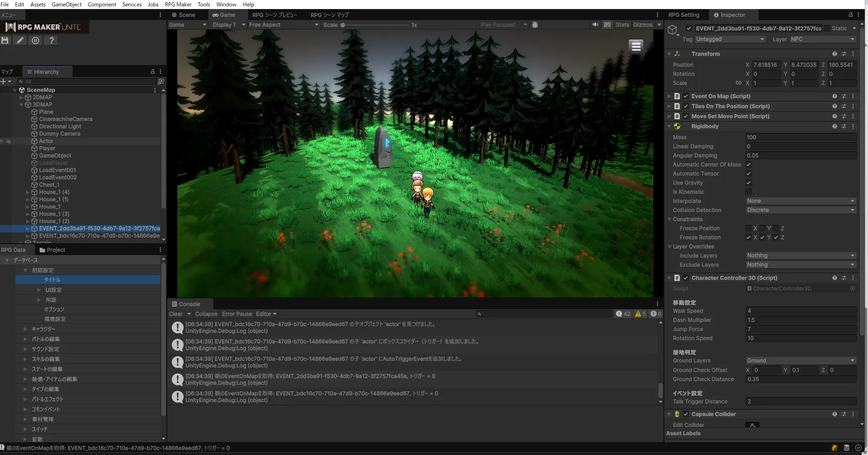Click the Stats button
This screenshot has height=455, width=868.
click(622, 25)
